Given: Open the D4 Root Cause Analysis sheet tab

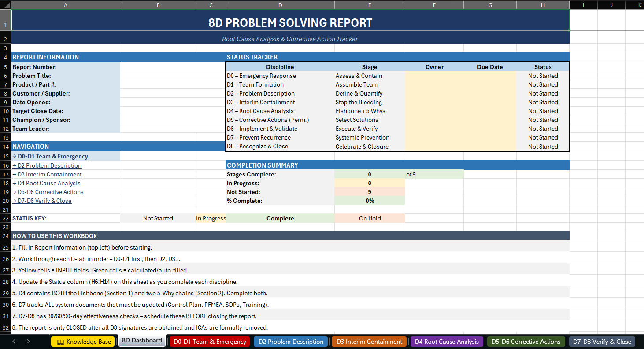Looking at the screenshot, I should pos(446,341).
